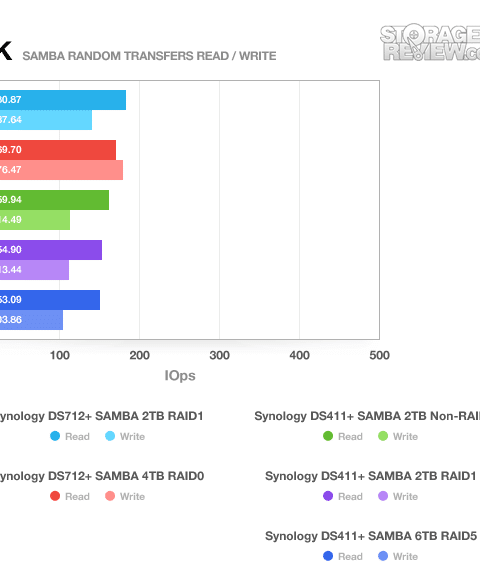Select the red Read bar ending 9.70
The width and height of the screenshot is (480, 580).
(58, 150)
